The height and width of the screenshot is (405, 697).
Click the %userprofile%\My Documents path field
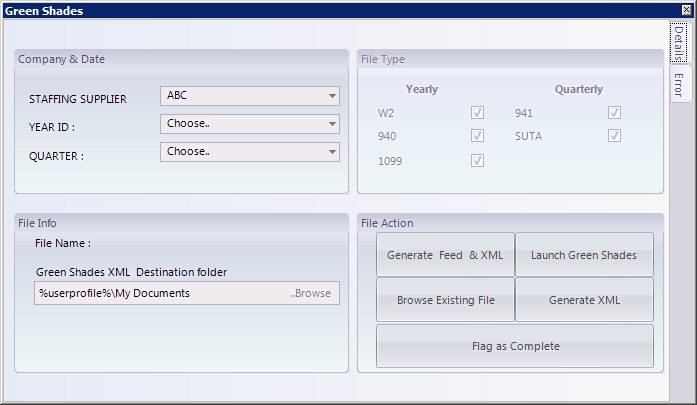tap(187, 293)
